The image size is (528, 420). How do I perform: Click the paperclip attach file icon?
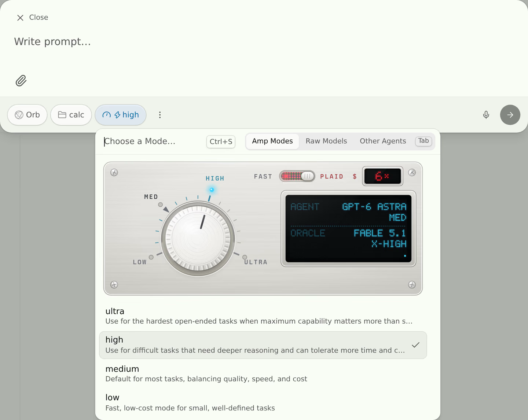[x=21, y=81]
